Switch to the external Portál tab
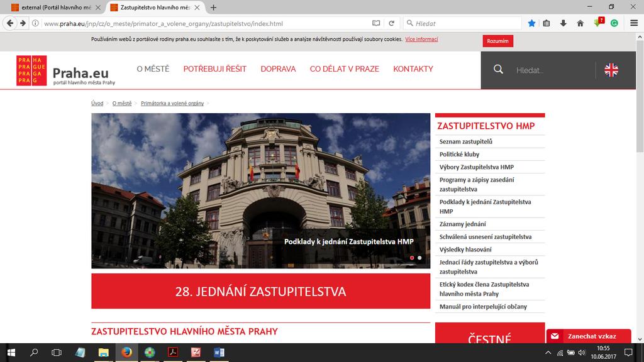This screenshot has height=362, width=644. click(x=56, y=8)
